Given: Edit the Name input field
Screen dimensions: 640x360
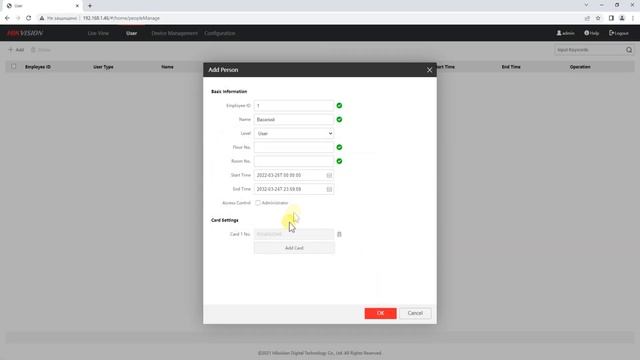Looking at the screenshot, I should click(294, 120).
